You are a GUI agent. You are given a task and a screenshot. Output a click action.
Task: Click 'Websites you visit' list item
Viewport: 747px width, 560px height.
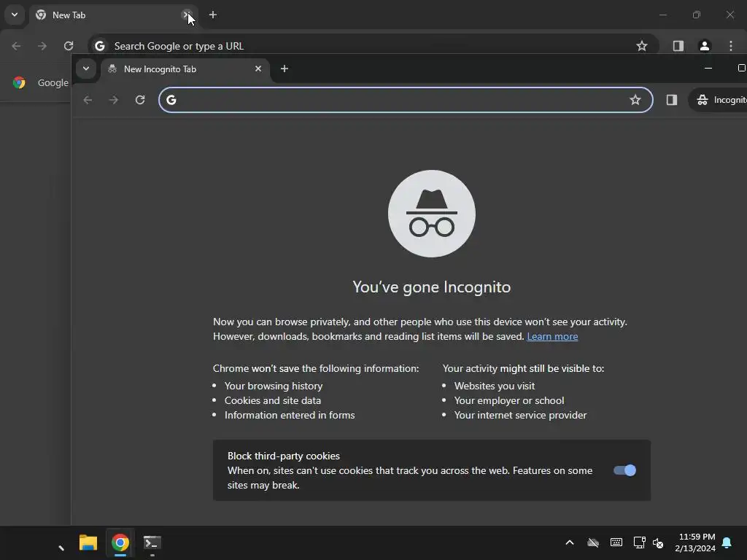(x=495, y=386)
